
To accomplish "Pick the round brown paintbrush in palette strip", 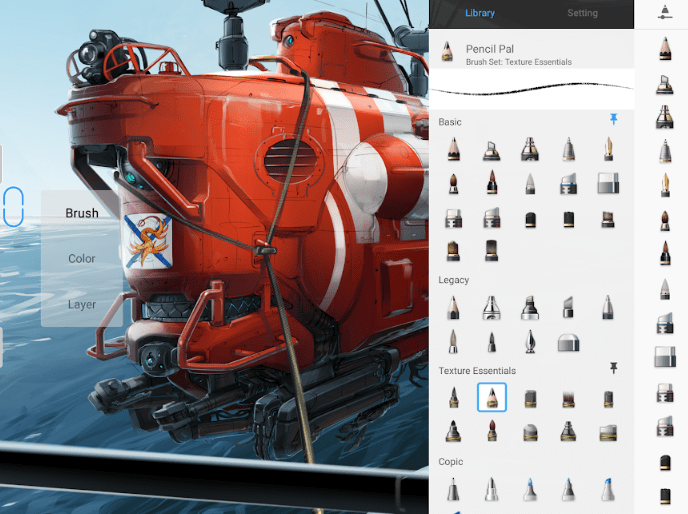I will (x=665, y=220).
